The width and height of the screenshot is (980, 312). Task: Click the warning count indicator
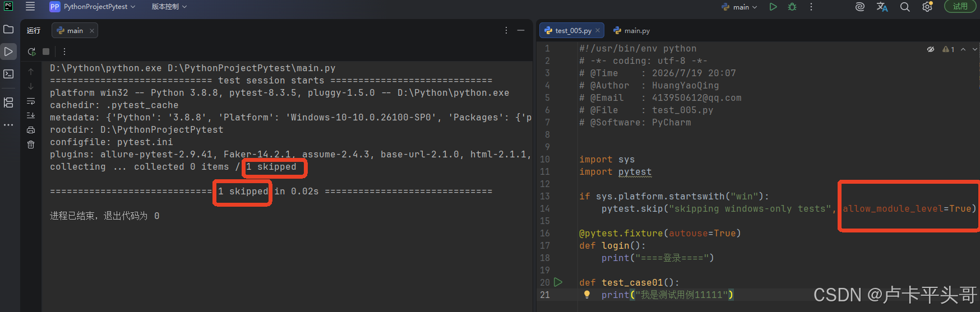pos(949,49)
